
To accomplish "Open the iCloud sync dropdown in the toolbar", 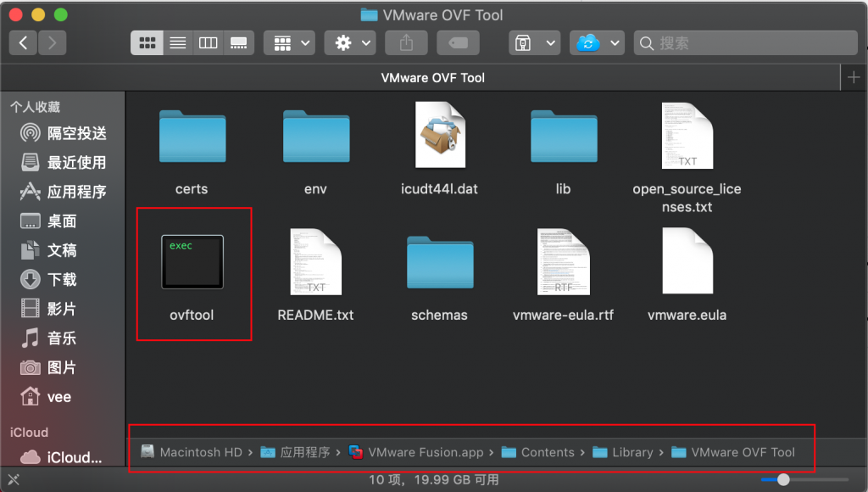I will point(596,42).
